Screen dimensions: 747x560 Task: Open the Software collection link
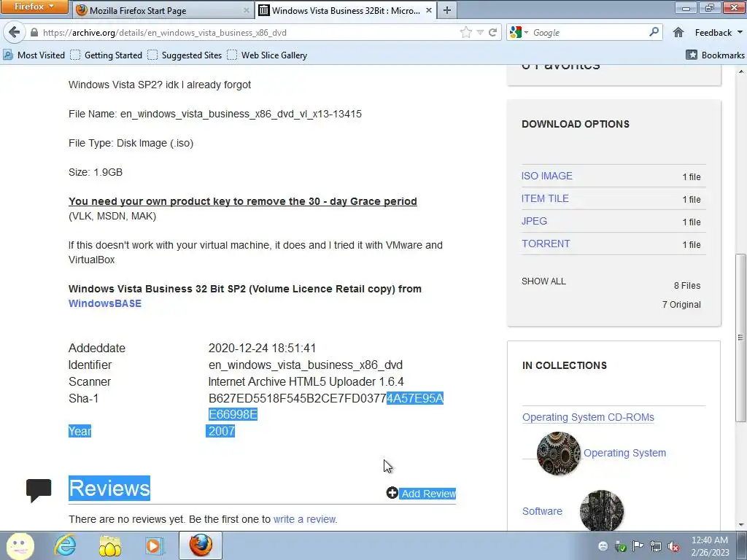(542, 511)
